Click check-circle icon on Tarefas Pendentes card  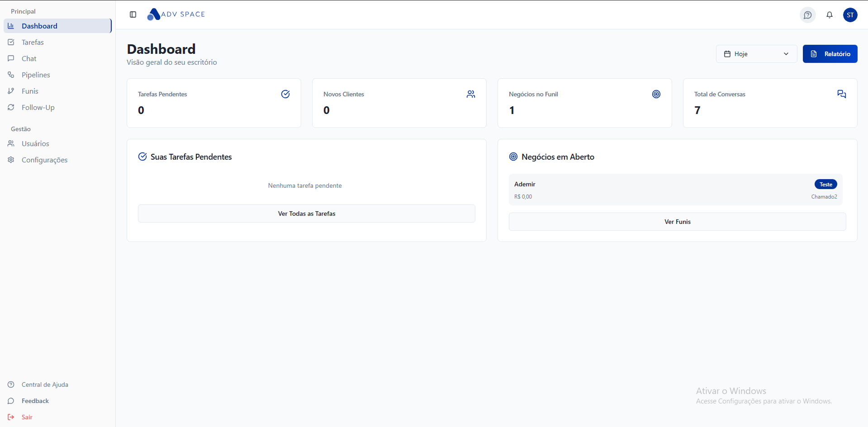coord(285,94)
